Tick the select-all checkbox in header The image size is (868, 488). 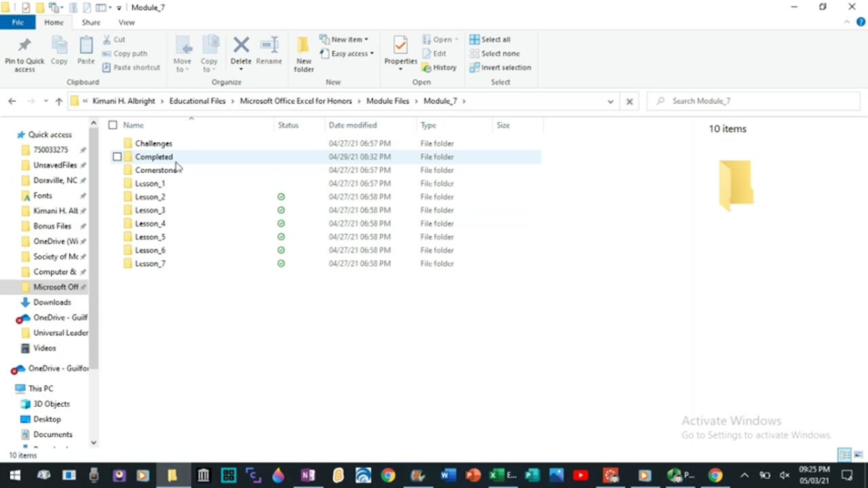[x=113, y=125]
